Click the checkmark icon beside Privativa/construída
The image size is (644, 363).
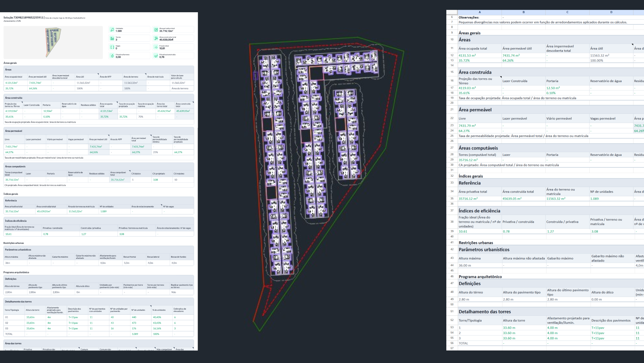pos(156,56)
